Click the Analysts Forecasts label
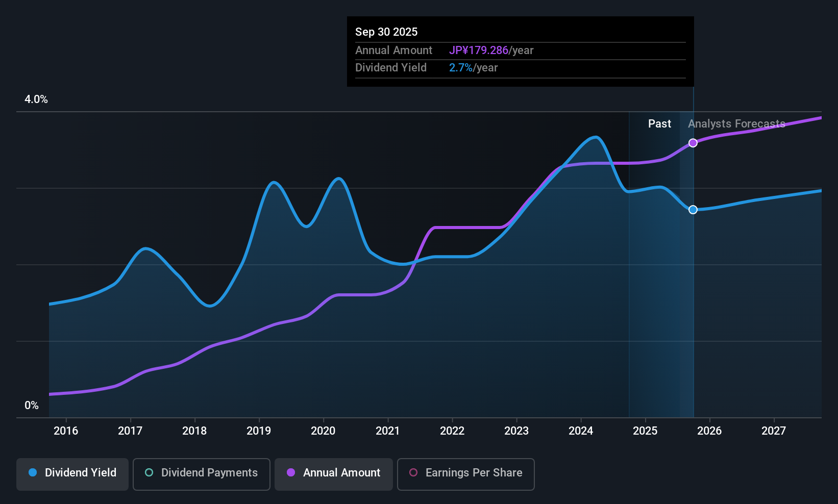This screenshot has height=504, width=838. pyautogui.click(x=736, y=123)
